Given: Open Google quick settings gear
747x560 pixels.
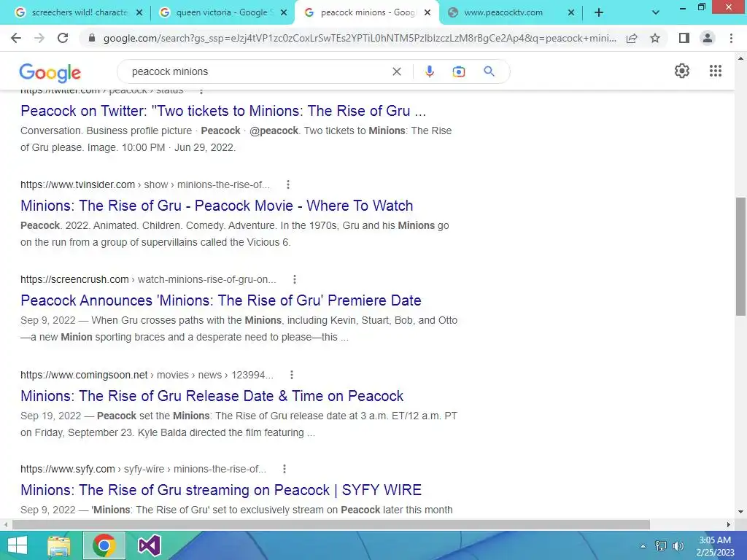Looking at the screenshot, I should coord(682,71).
